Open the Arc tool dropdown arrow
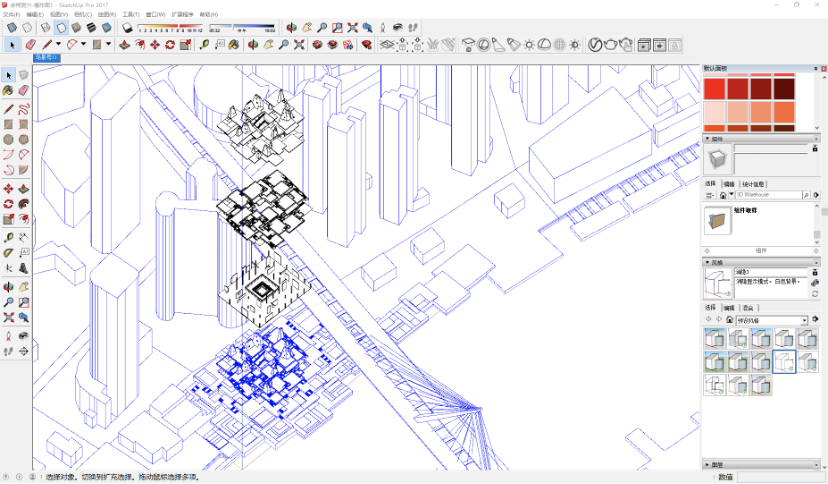 [x=83, y=44]
